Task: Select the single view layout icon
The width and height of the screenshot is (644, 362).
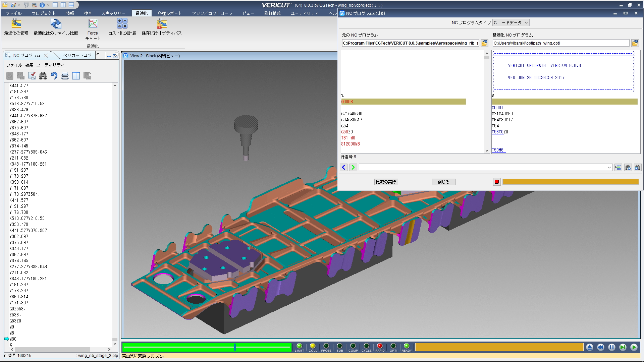Action: click(55, 5)
